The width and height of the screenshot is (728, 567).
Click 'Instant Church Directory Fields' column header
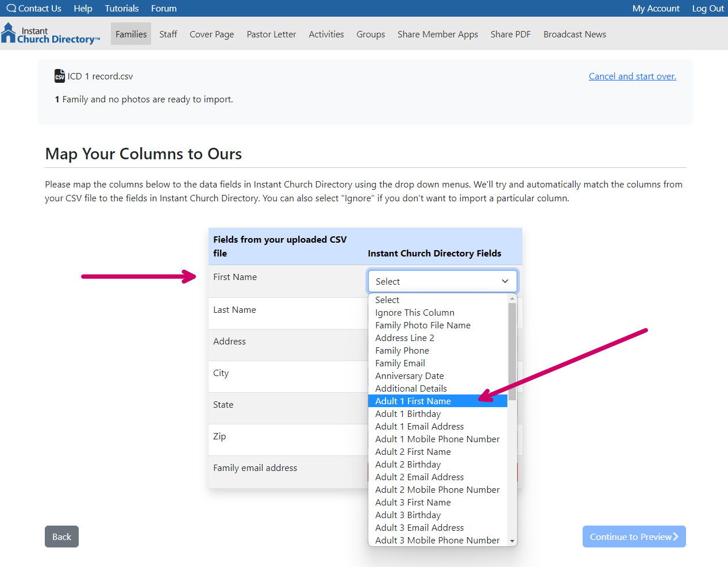point(434,253)
